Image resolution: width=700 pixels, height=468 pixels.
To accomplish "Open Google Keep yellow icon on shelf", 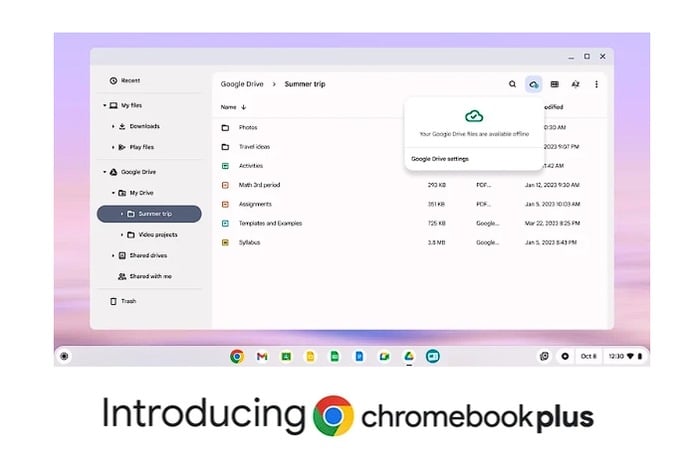I will [310, 356].
